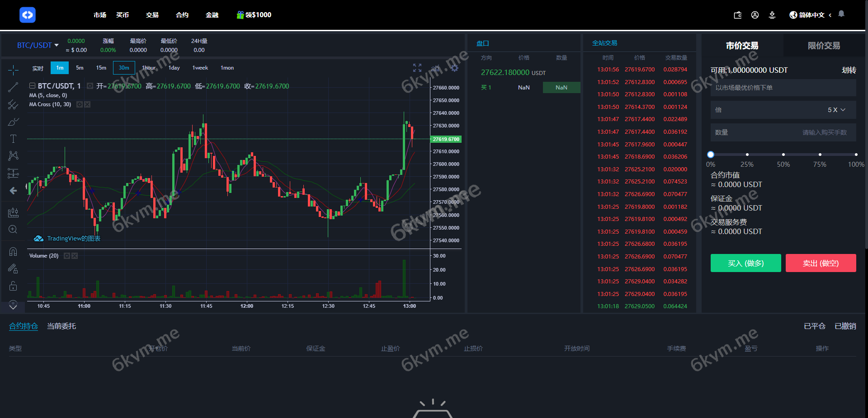
Task: Click the 划转 transfer link
Action: click(x=849, y=70)
